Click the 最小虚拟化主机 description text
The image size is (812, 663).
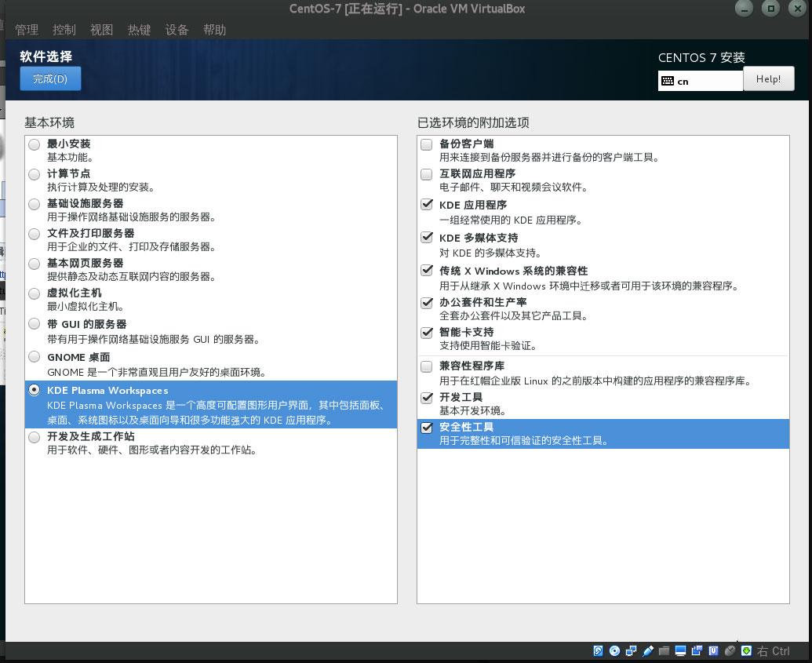(86, 307)
